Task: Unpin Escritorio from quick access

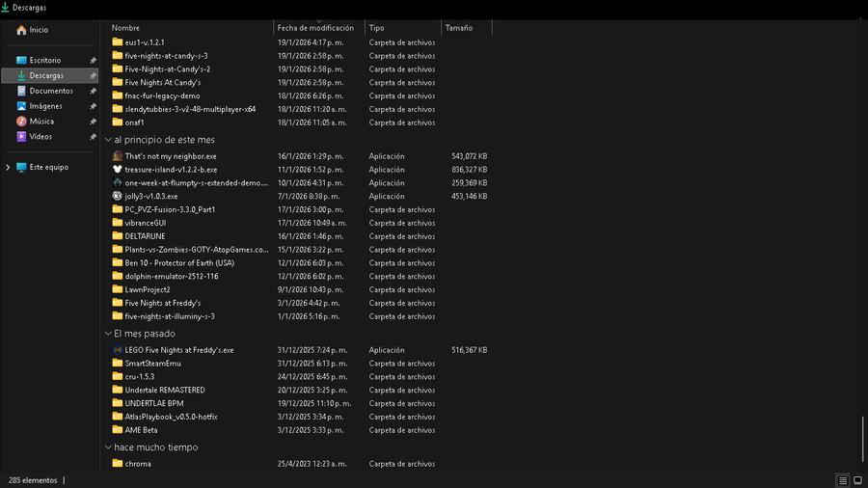Action: 93,60
